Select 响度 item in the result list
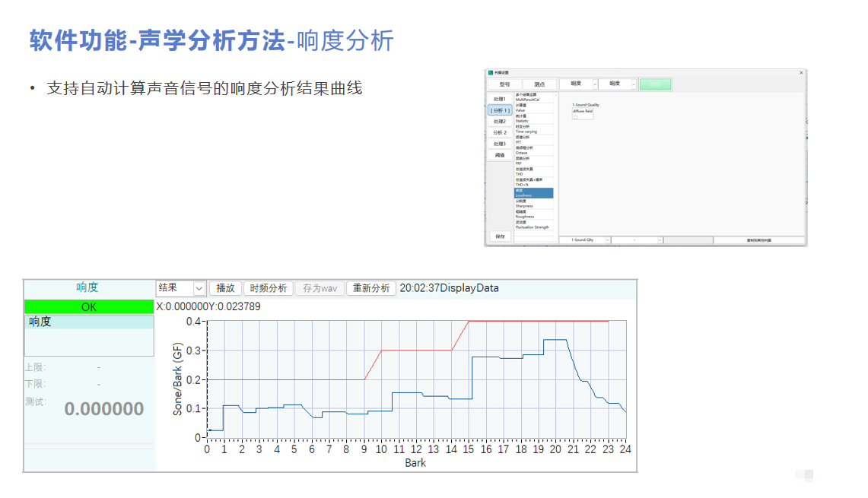Screen dimensions: 868x498 point(89,322)
